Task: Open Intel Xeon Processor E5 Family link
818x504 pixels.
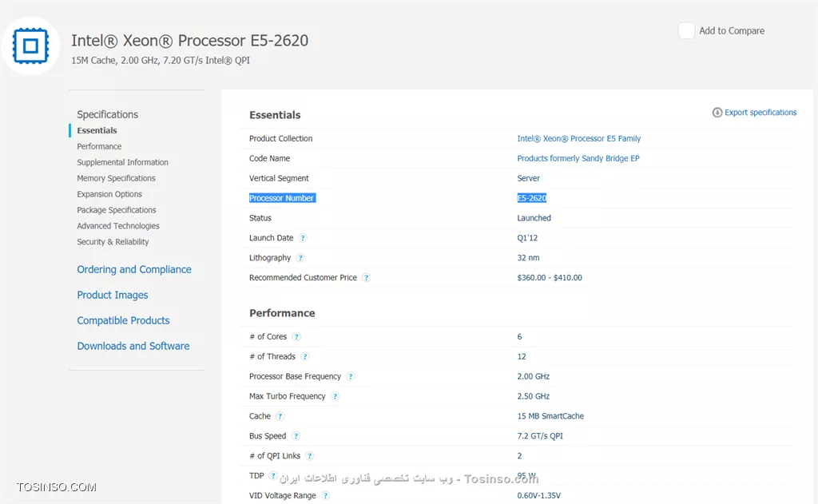Action: (578, 138)
